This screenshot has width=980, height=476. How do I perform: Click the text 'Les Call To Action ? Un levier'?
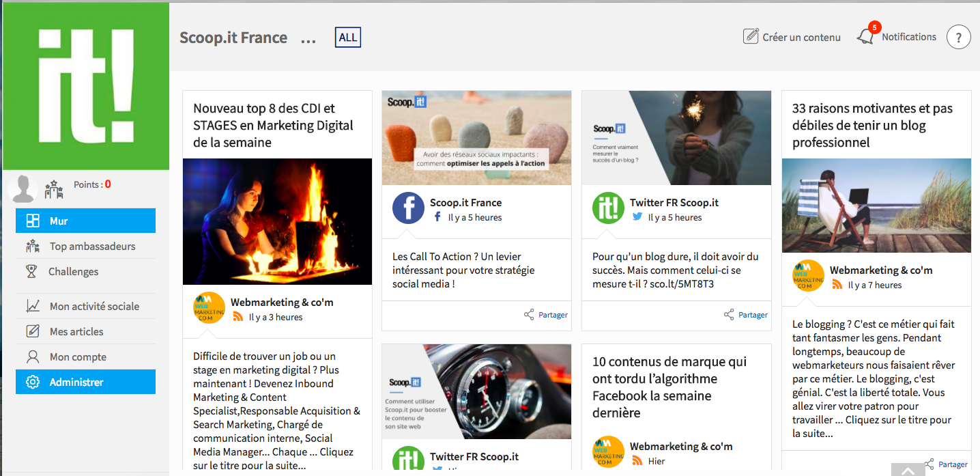pyautogui.click(x=457, y=257)
